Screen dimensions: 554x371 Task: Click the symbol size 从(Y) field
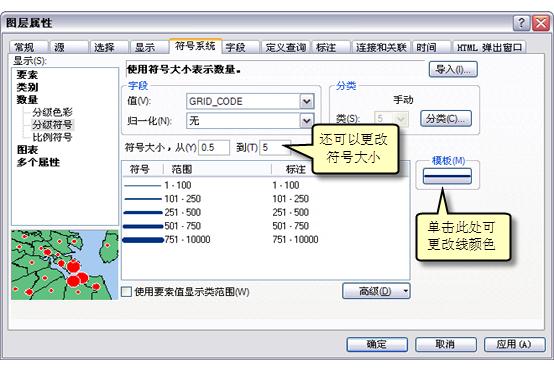point(214,147)
